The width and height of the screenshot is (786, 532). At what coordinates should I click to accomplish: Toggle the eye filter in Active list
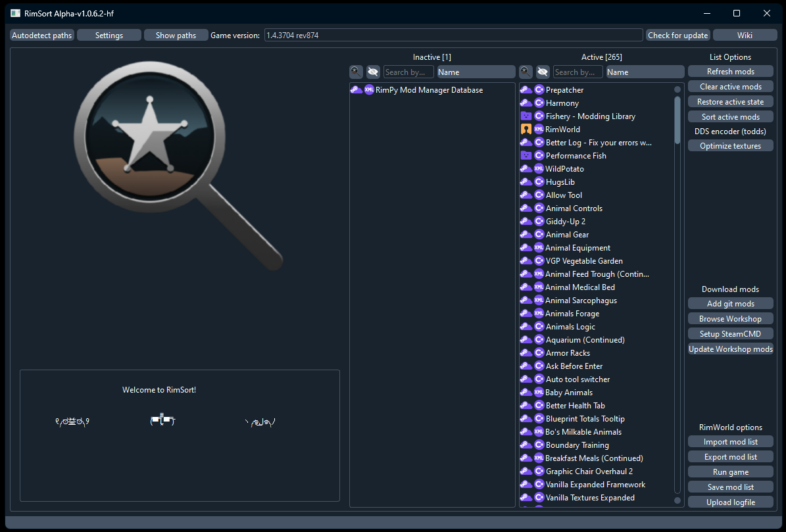click(x=543, y=72)
